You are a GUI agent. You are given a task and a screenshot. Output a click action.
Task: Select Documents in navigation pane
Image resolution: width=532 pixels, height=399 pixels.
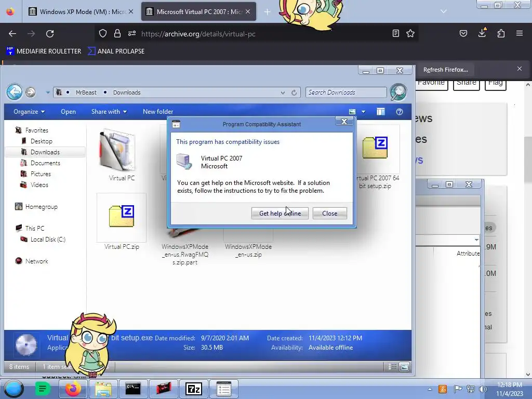point(45,163)
